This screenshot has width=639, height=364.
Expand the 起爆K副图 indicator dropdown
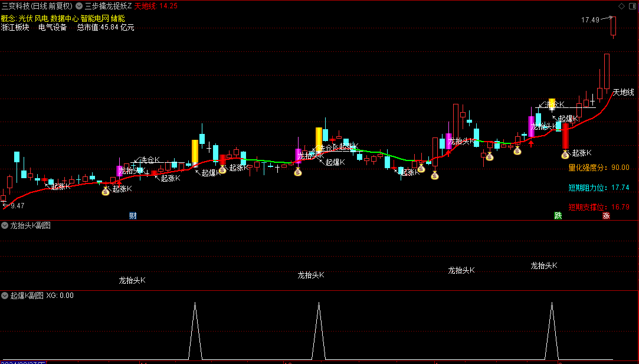click(5, 296)
